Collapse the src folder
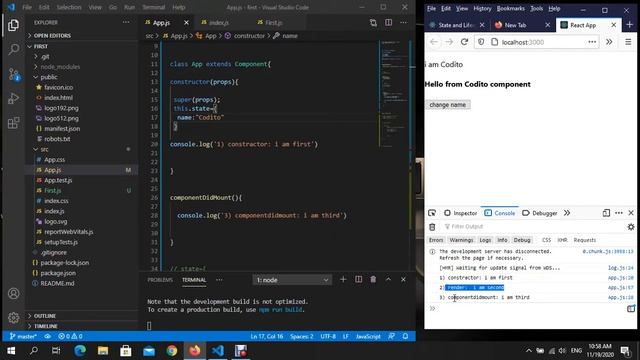The height and width of the screenshot is (360, 640). (82, 149)
